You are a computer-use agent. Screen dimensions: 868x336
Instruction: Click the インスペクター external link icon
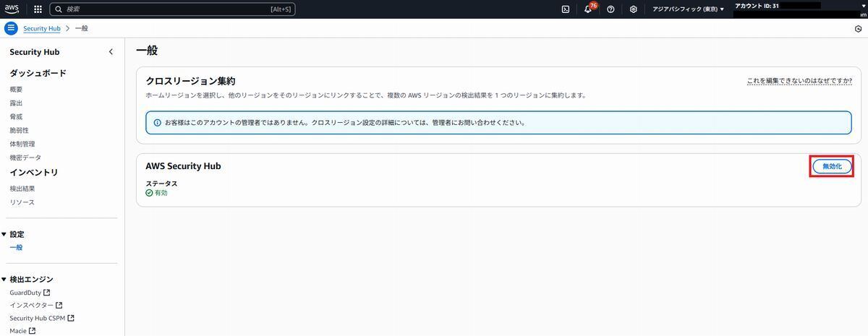[59, 306]
